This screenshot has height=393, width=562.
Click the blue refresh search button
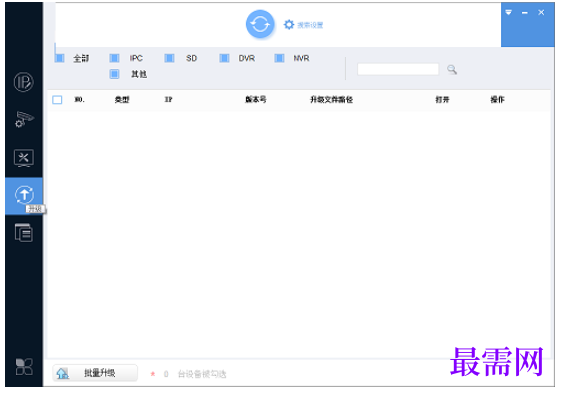click(260, 24)
